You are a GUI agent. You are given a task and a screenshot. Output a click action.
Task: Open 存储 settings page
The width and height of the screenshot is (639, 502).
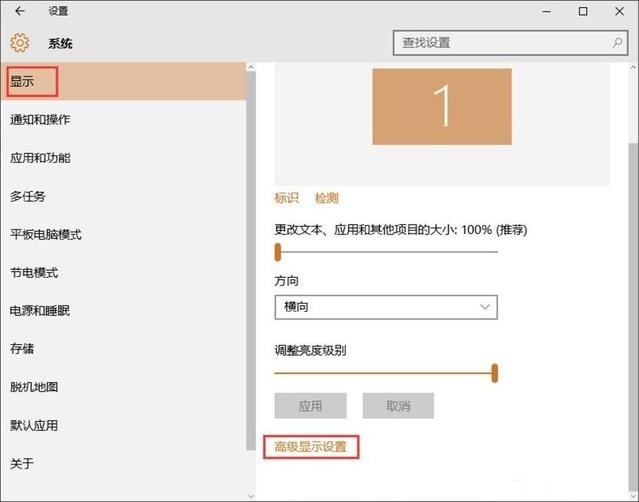22,349
